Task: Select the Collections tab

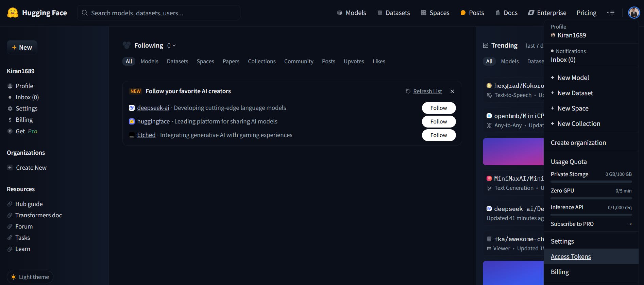Action: pos(262,62)
